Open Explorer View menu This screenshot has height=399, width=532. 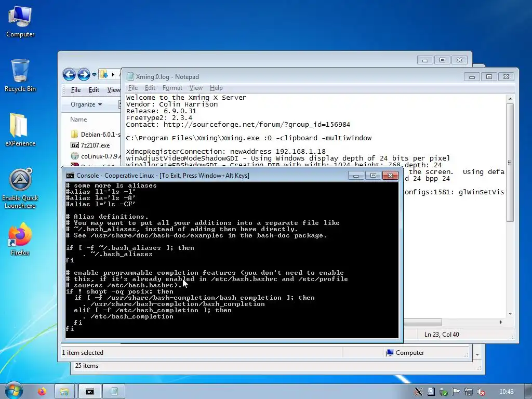[114, 90]
